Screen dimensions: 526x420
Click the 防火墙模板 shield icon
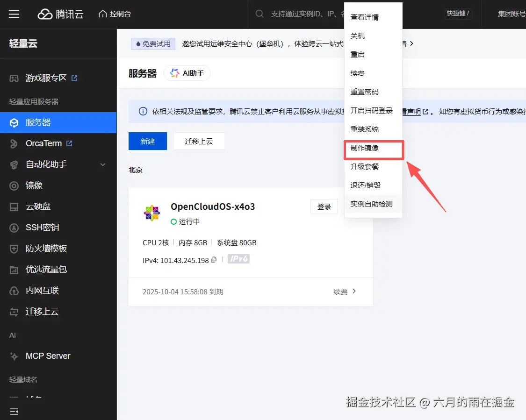14,249
